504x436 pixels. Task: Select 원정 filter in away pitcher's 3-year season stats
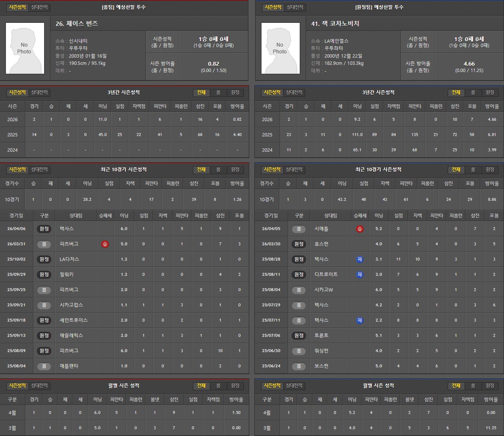click(490, 92)
